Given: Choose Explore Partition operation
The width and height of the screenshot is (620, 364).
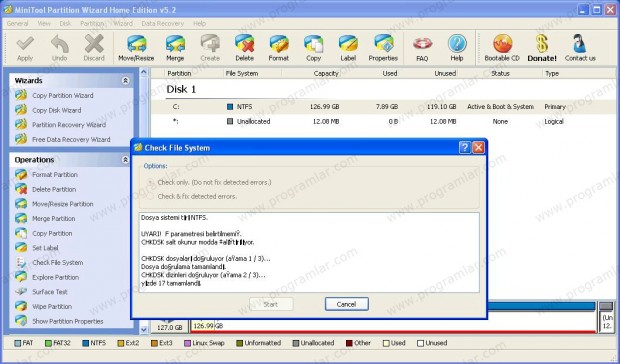Looking at the screenshot, I should click(55, 277).
